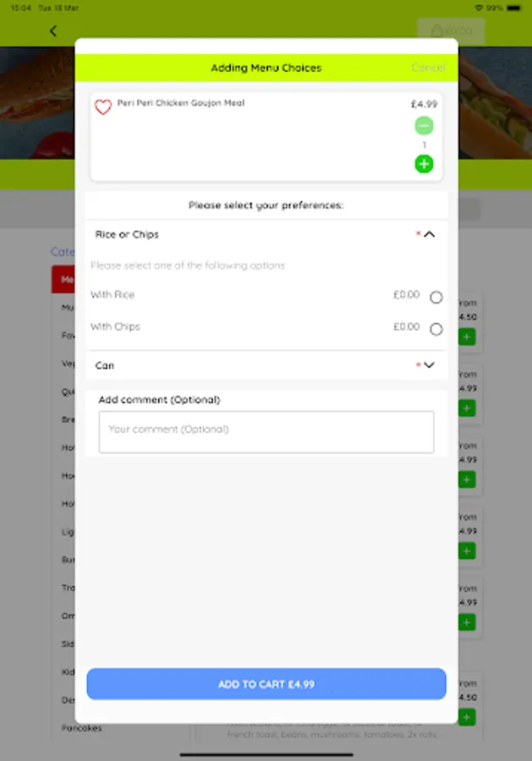Viewport: 532px width, 761px height.
Task: Tap the green plus beside the fourth £4.99 item
Action: click(466, 621)
